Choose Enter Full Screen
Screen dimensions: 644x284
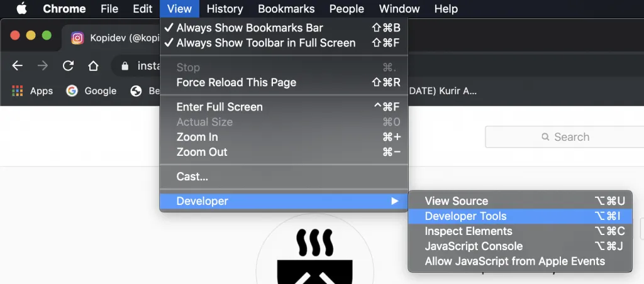219,107
